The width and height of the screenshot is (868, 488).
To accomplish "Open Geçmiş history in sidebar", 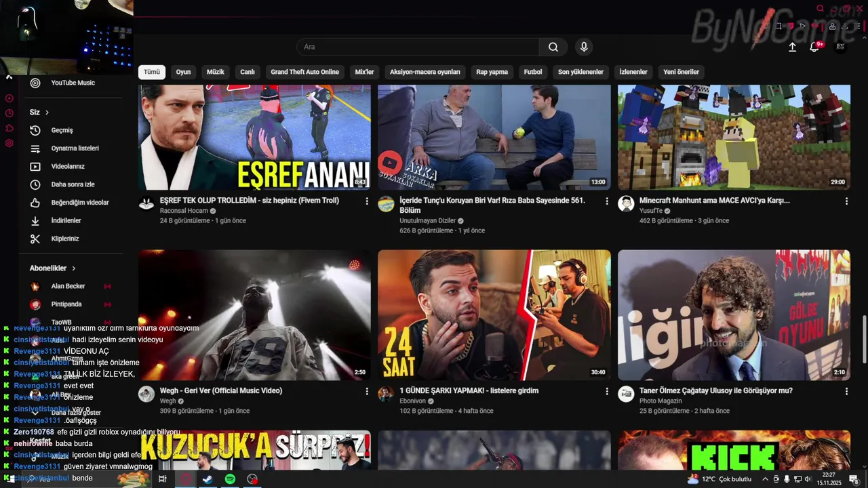I will coord(62,130).
